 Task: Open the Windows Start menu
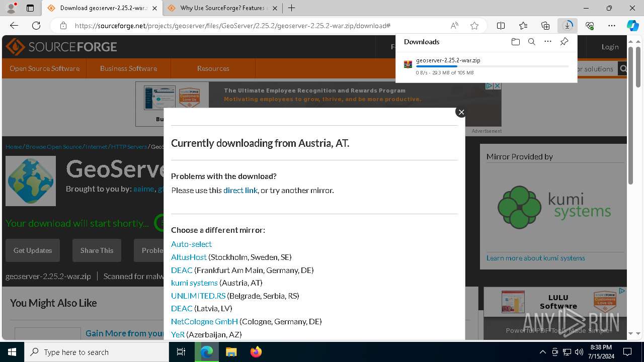coord(12,352)
